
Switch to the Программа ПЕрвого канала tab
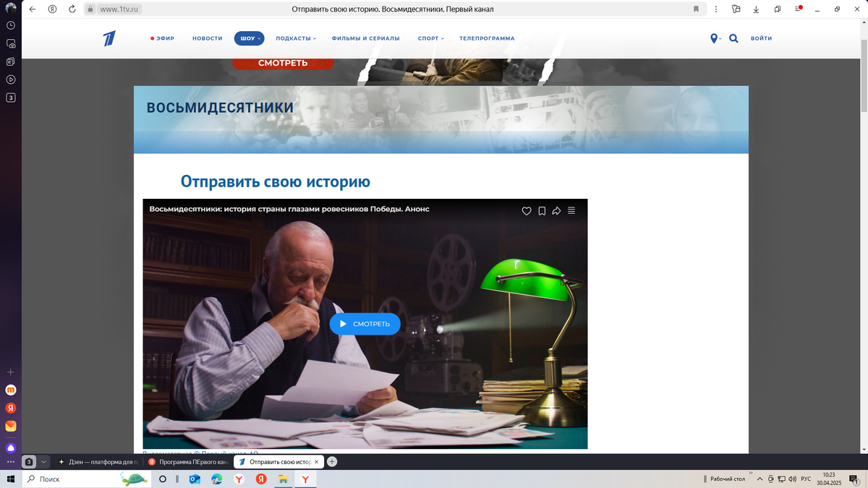point(191,461)
